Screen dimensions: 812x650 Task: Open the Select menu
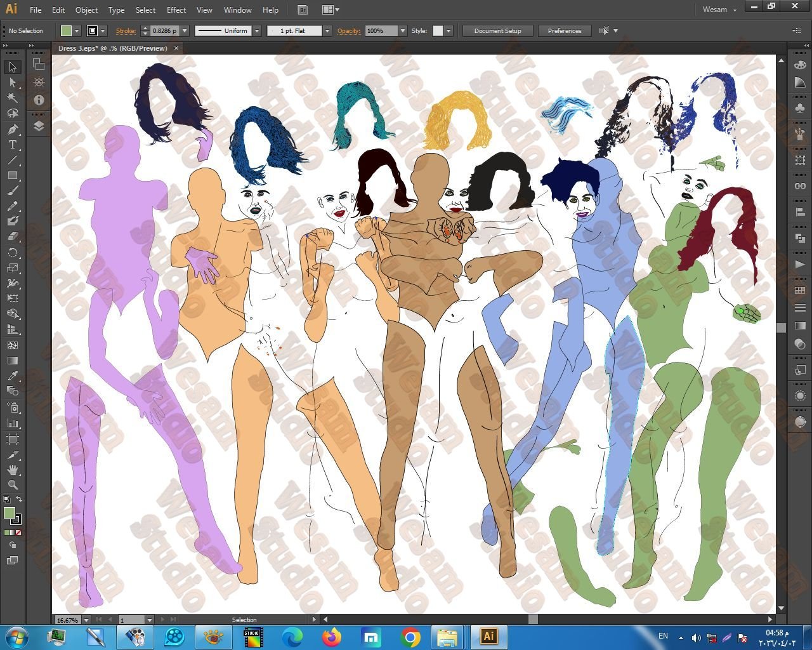pyautogui.click(x=145, y=10)
